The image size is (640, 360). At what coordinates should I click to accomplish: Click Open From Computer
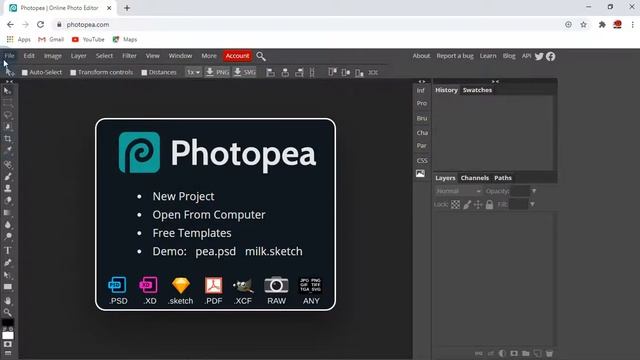point(209,215)
